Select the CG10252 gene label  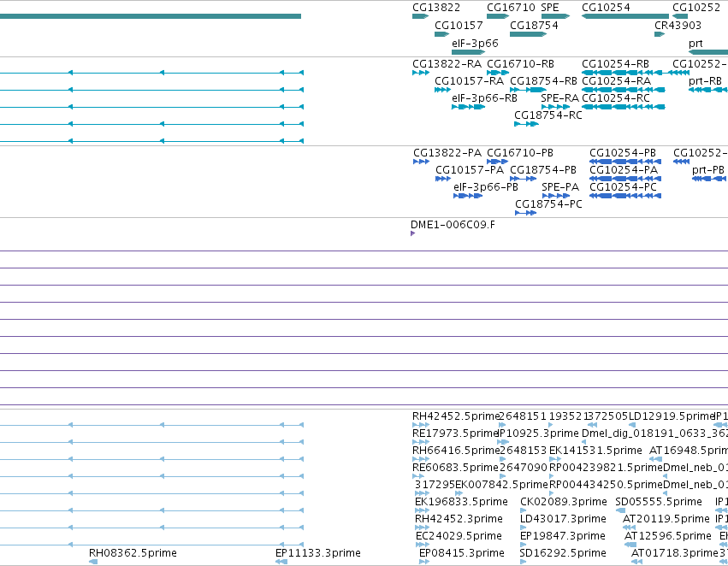point(696,8)
